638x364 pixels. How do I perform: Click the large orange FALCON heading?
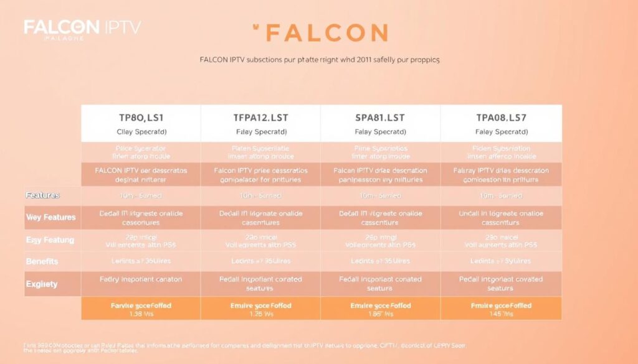click(321, 32)
